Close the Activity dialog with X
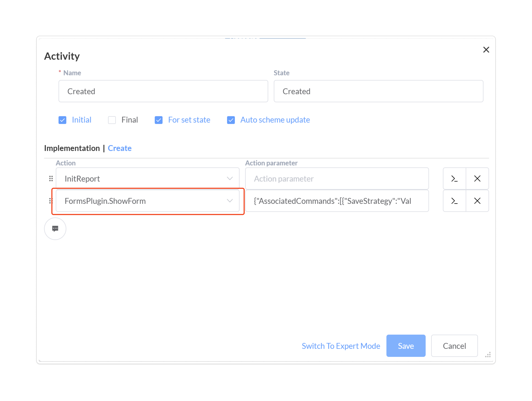The image size is (532, 401). [486, 50]
